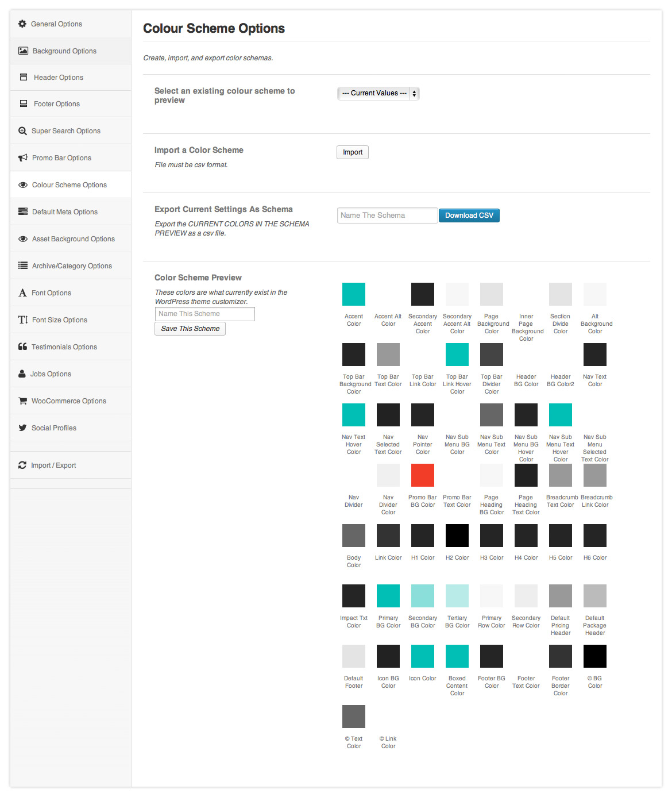
Task: Click the Download CSV button
Action: 469,215
